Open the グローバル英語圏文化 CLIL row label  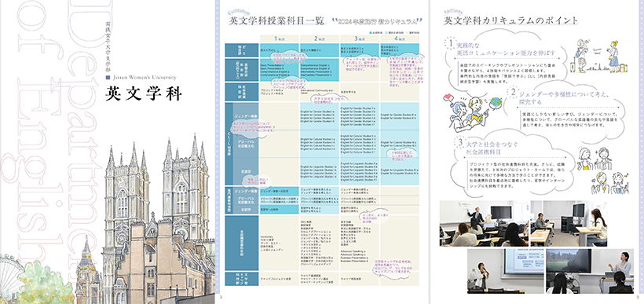[x=246, y=144]
